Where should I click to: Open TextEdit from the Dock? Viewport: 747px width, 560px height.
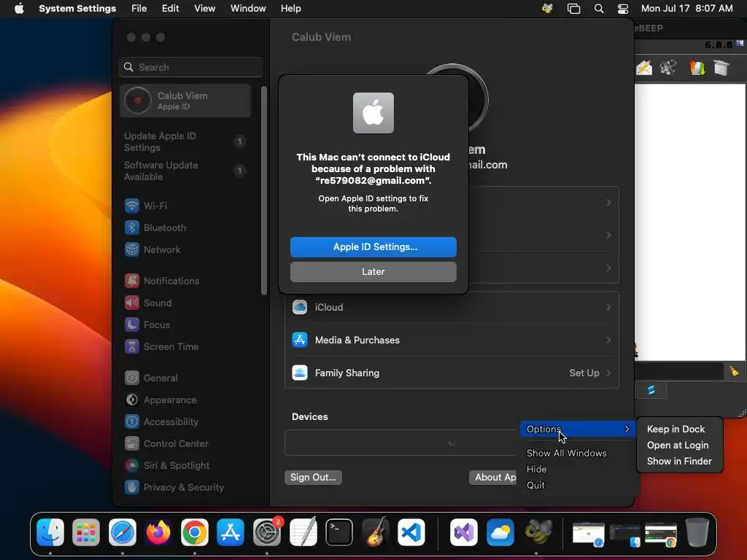point(303,532)
